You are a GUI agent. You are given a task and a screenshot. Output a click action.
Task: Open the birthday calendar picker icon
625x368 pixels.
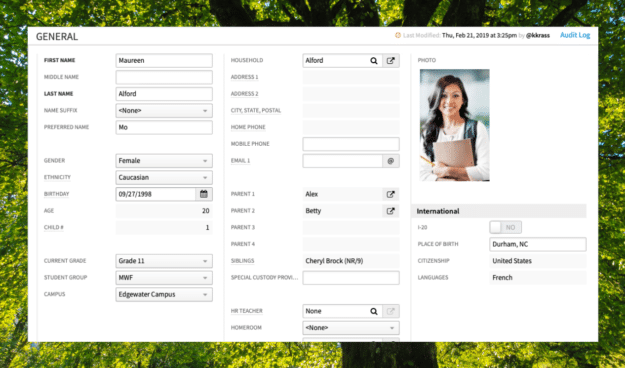(204, 194)
